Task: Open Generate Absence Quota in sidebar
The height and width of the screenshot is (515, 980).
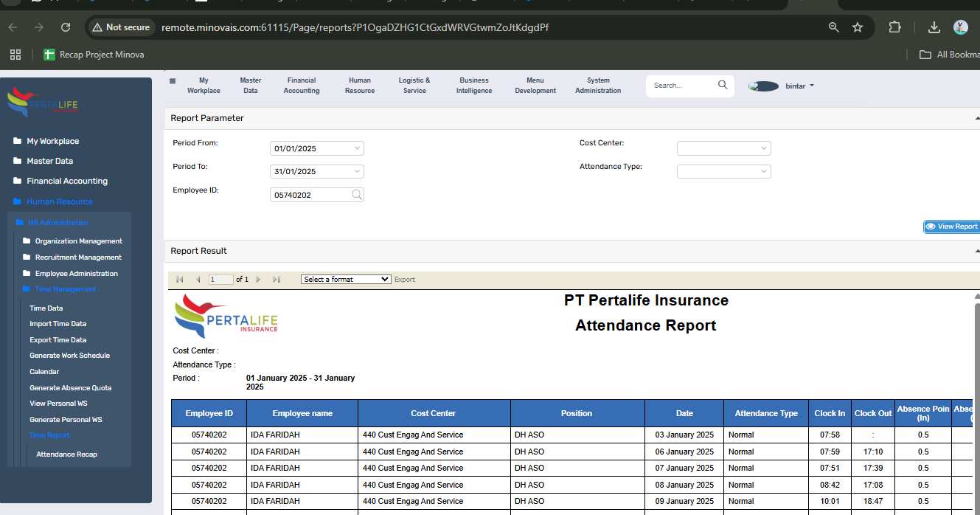Action: pos(70,388)
